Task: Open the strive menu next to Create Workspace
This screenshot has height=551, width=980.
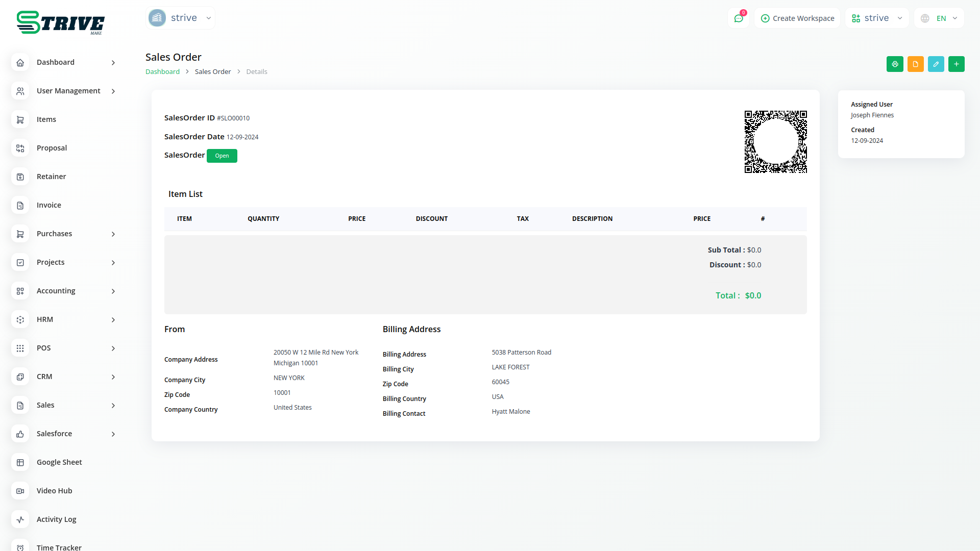Action: [877, 18]
